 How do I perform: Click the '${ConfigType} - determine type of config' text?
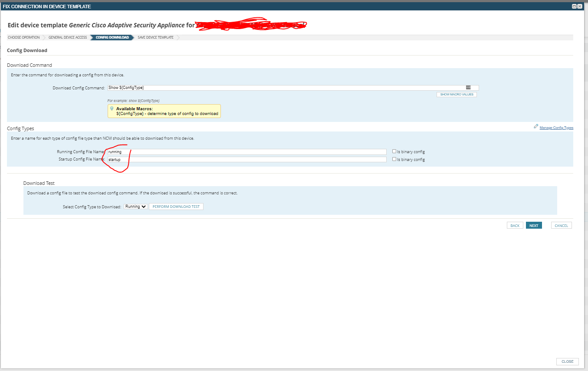168,114
